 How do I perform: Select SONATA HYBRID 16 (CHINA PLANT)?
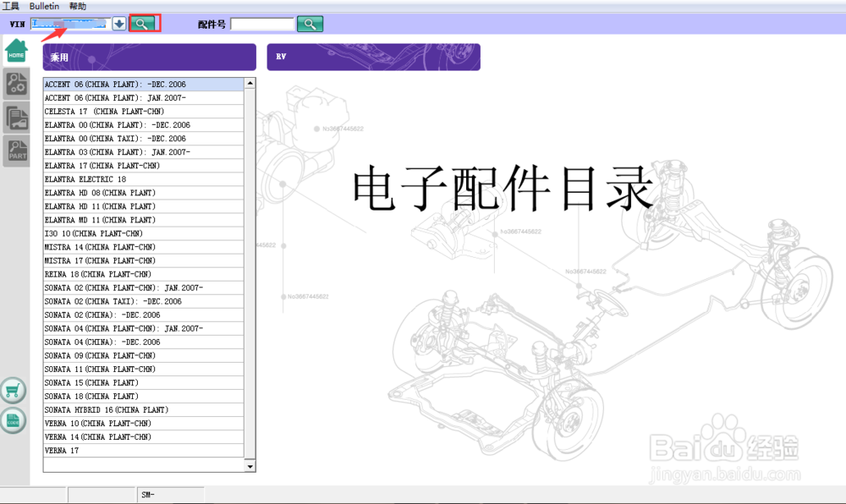(x=144, y=409)
